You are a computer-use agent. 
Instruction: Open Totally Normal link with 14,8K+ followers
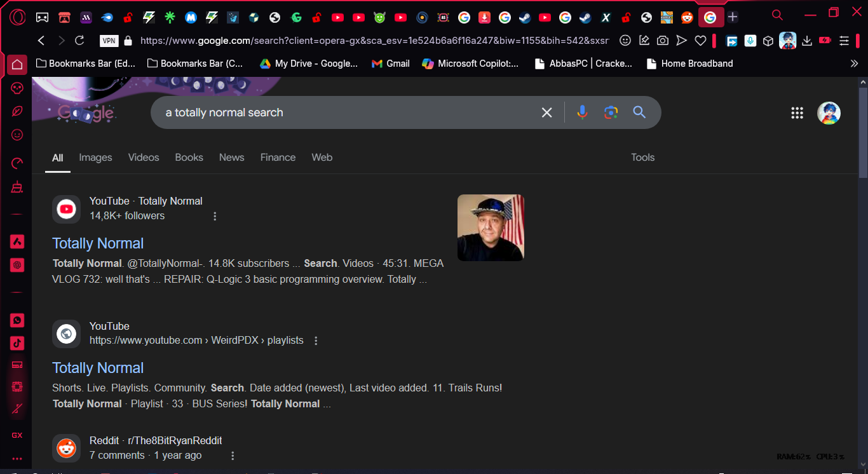pos(98,243)
